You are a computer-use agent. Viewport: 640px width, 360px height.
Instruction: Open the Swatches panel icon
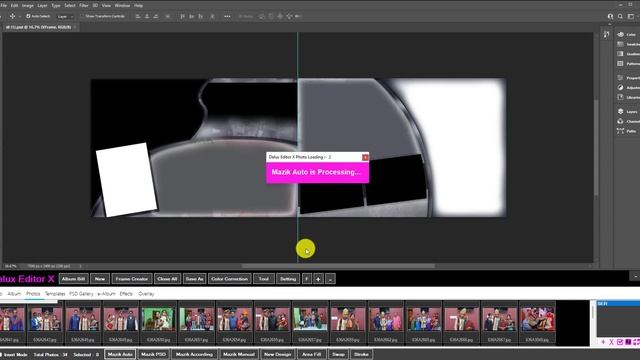click(620, 44)
